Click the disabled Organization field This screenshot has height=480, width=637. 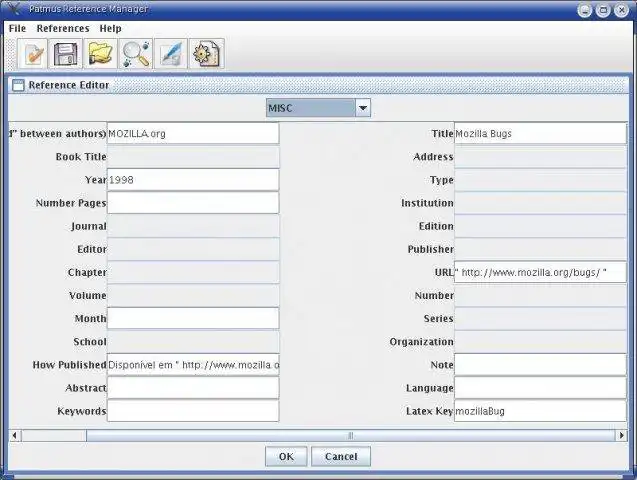pos(540,342)
